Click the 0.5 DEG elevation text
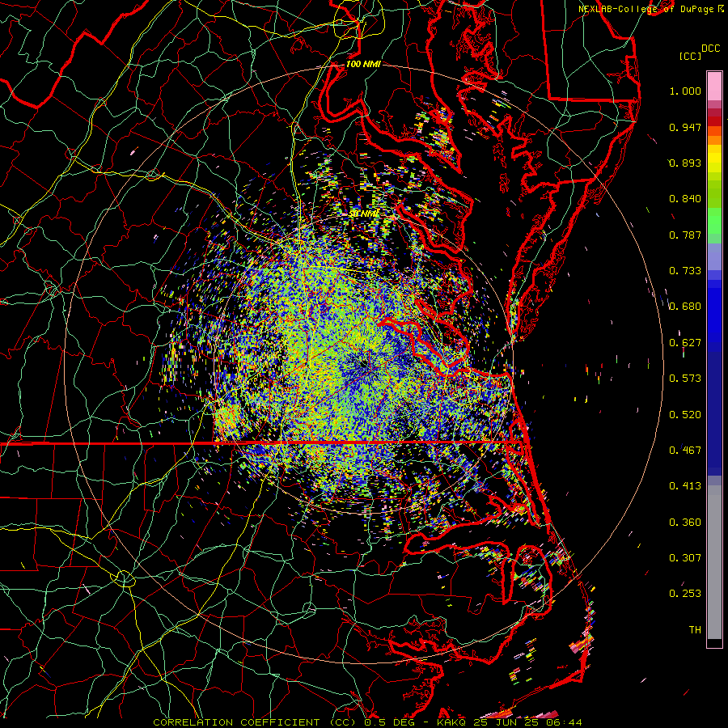Screen dimensions: 728x728 [x=390, y=722]
